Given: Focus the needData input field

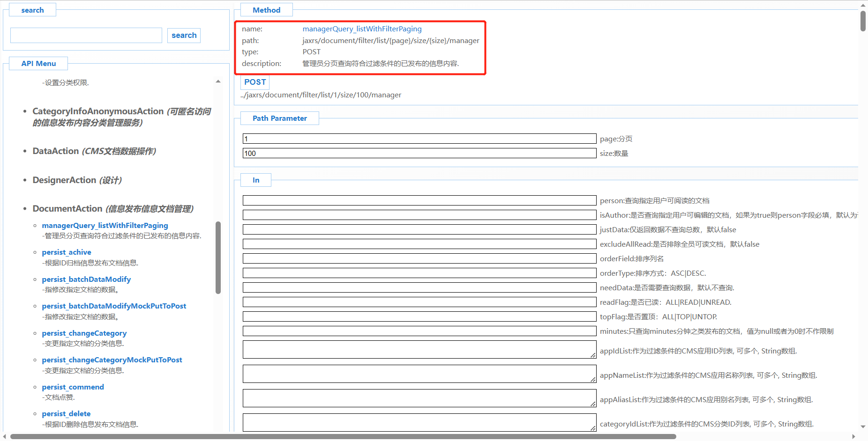Looking at the screenshot, I should [419, 288].
